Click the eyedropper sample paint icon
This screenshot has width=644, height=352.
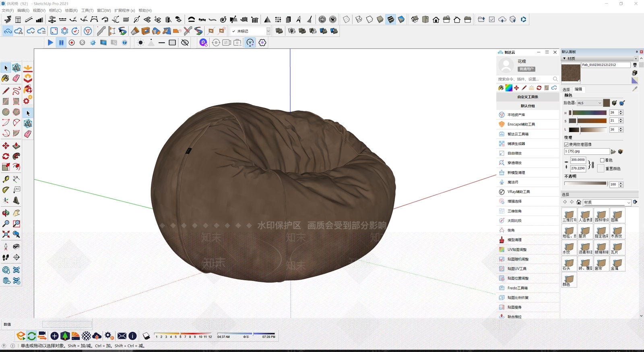coord(635,89)
